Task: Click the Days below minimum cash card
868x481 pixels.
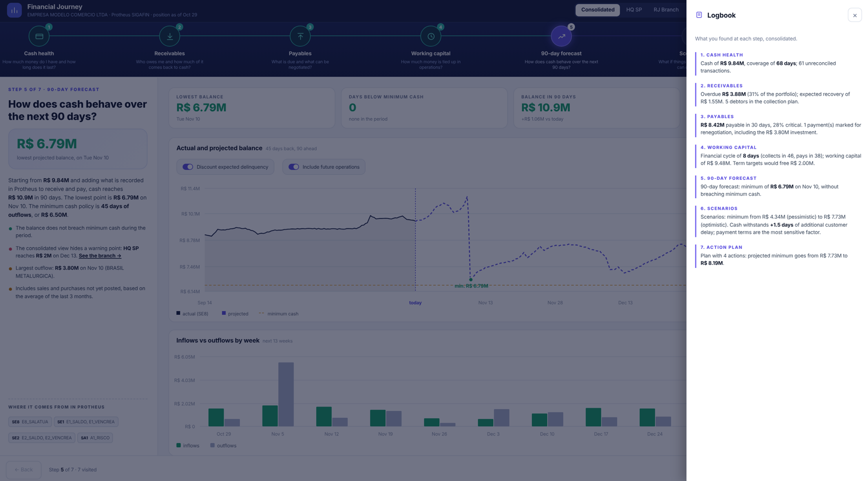Action: click(x=424, y=108)
